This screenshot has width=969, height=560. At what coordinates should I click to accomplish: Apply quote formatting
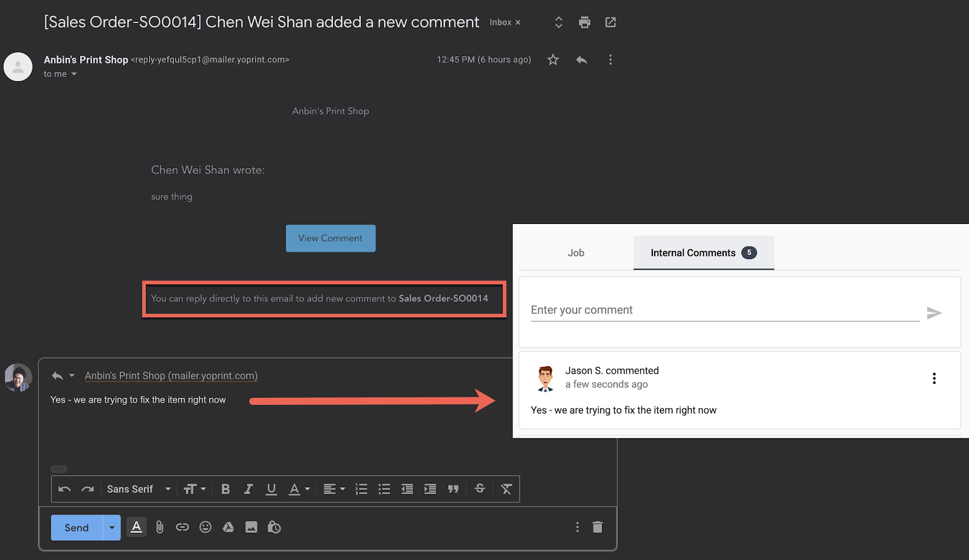pos(453,489)
